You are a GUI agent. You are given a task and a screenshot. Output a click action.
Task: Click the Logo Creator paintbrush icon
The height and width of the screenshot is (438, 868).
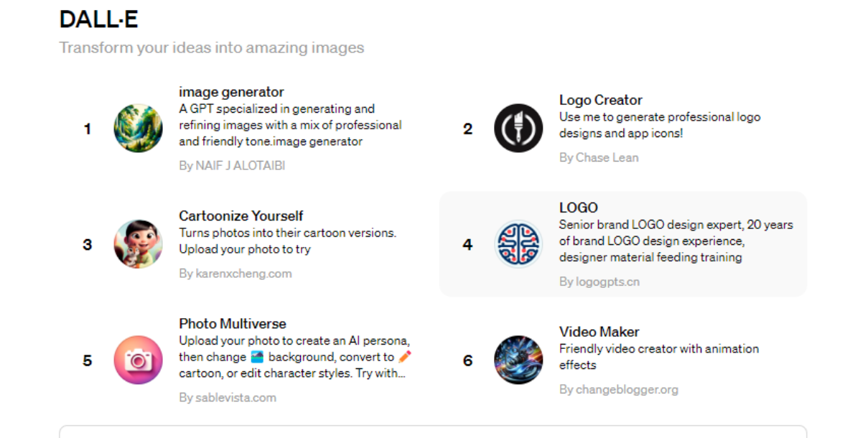click(518, 129)
